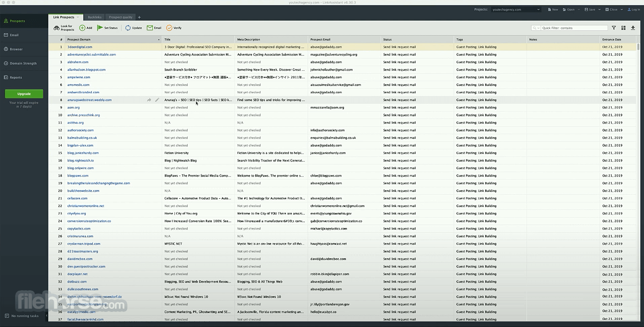Screen dimensions: 644x327
Task: Open the d21toastmasters.org domain link
Action: (83, 251)
